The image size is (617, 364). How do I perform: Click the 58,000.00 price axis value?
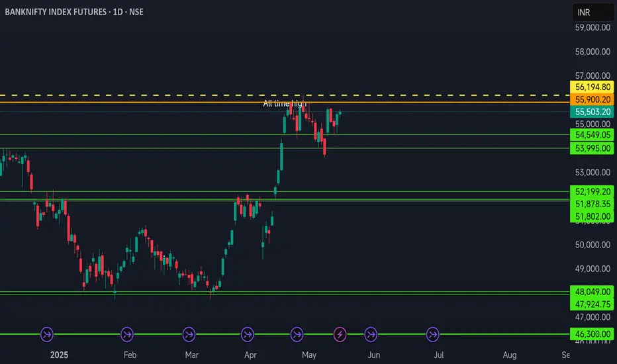tap(593, 52)
